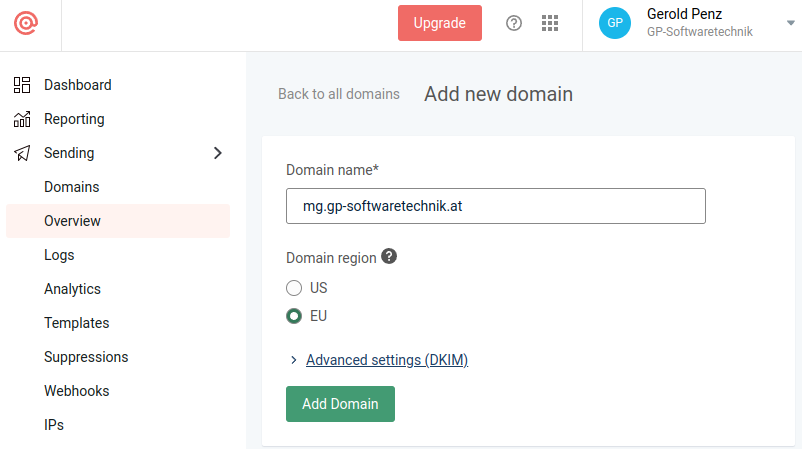Click the Upgrade button

pos(439,23)
